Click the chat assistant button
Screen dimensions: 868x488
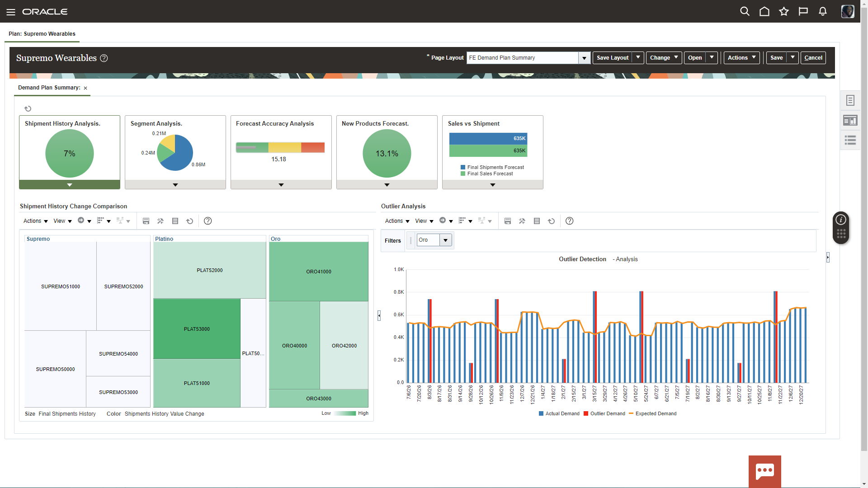[x=764, y=471]
